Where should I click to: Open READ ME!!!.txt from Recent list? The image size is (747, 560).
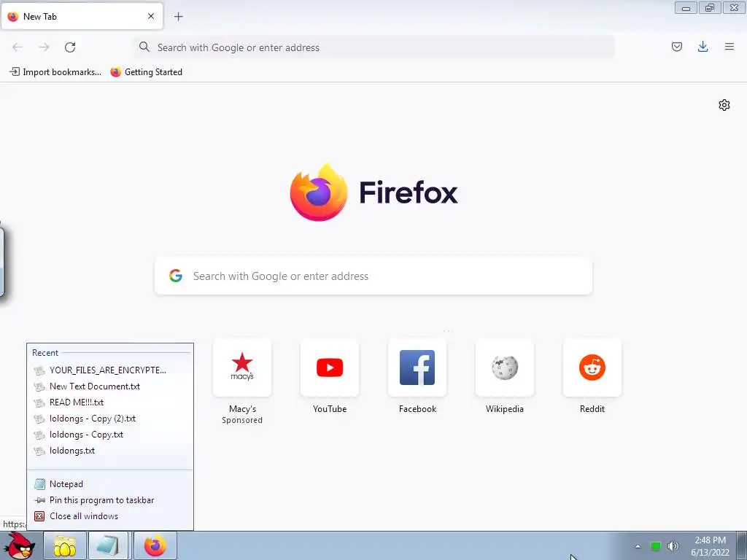point(110,402)
